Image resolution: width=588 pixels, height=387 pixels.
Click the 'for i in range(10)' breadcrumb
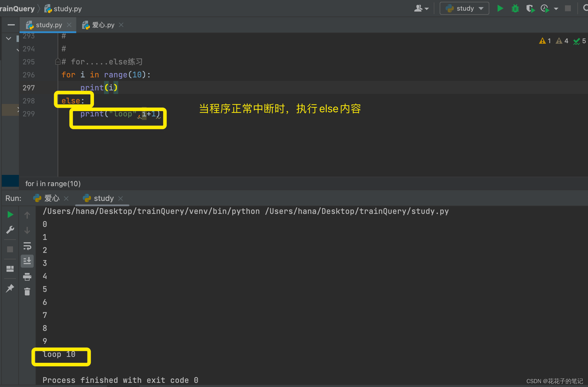(x=53, y=184)
